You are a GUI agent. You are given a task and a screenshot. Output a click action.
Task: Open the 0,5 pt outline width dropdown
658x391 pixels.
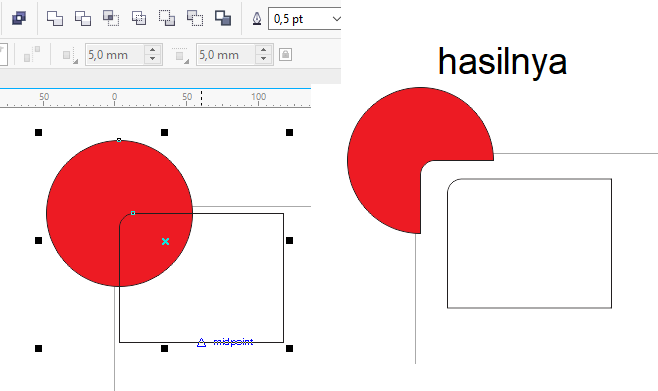pos(336,19)
